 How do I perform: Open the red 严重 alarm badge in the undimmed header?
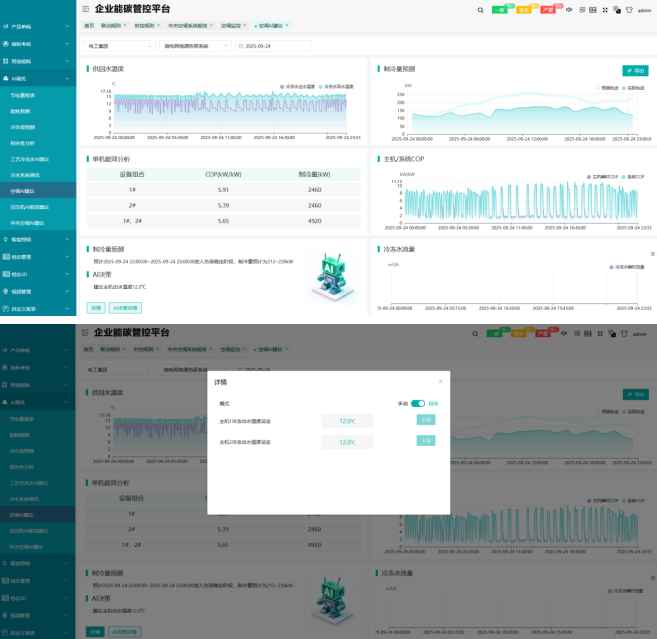pyautogui.click(x=548, y=10)
